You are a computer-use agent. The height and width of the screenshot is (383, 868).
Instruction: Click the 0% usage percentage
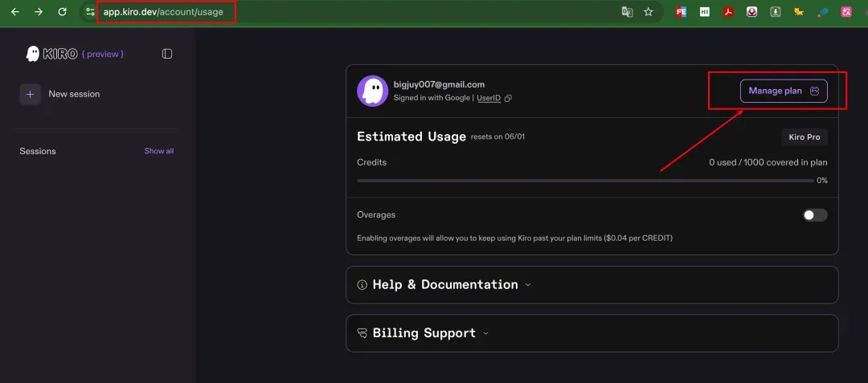click(x=822, y=181)
